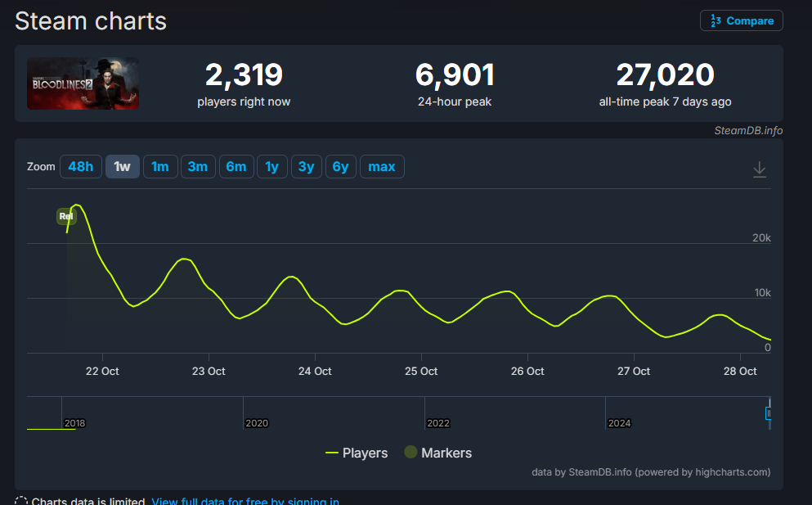
Task: Toggle the Players series in the legend
Action: pos(357,453)
